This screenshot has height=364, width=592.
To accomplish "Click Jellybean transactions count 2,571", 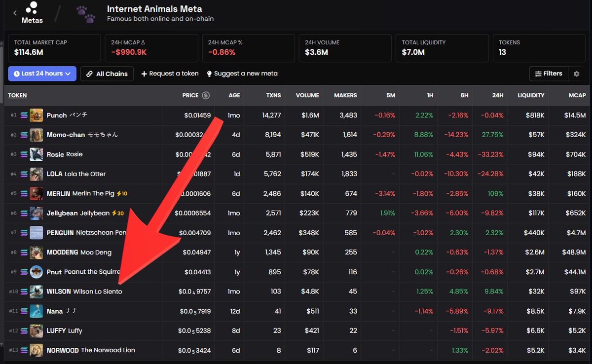I will (272, 213).
